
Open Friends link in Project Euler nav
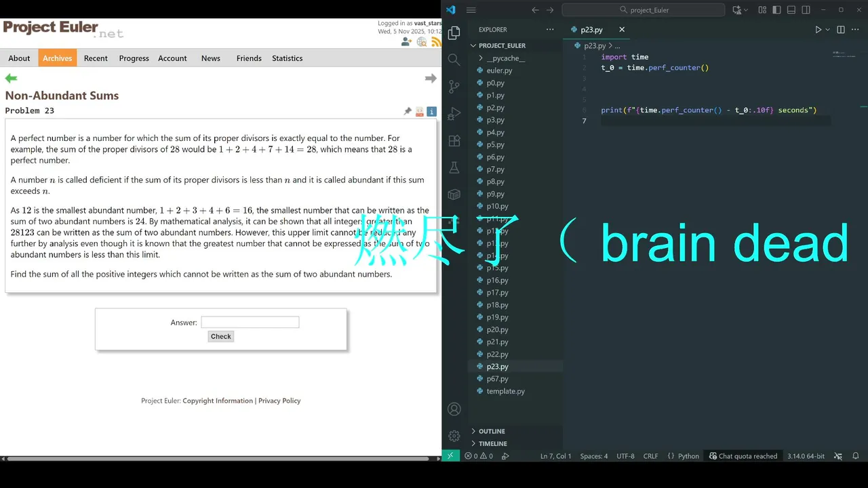coord(249,58)
